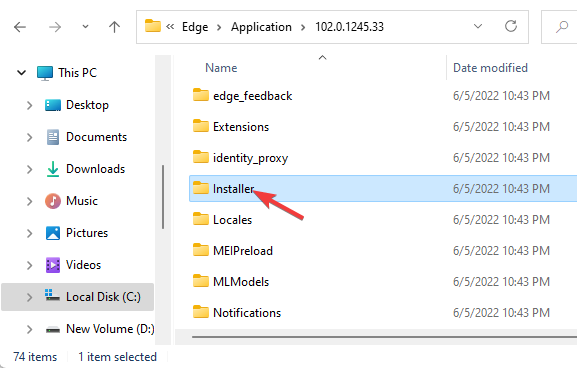Click the forward navigation arrow
Viewport: 577px width, 368px height.
(55, 27)
